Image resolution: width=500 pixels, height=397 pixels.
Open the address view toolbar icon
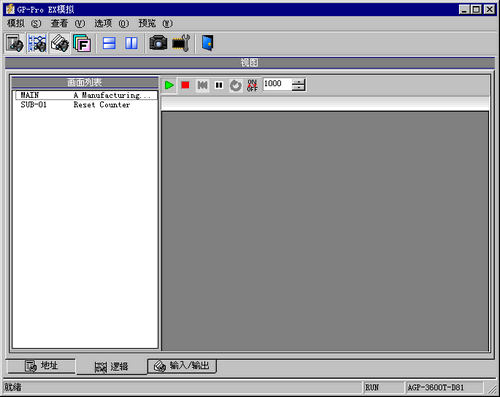(x=14, y=43)
